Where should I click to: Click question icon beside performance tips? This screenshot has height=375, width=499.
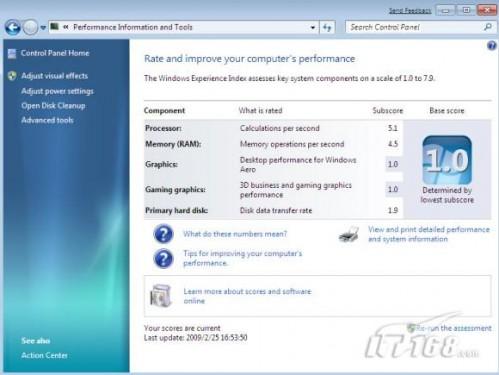(163, 258)
